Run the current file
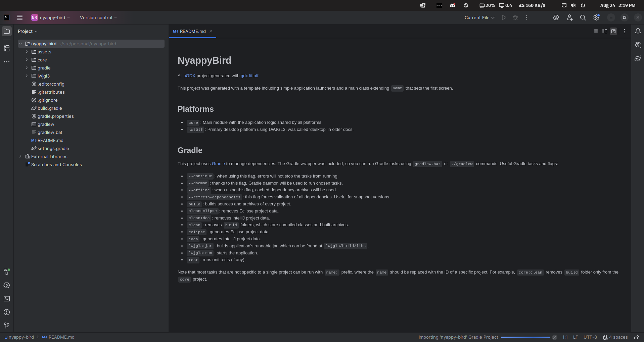 point(504,17)
